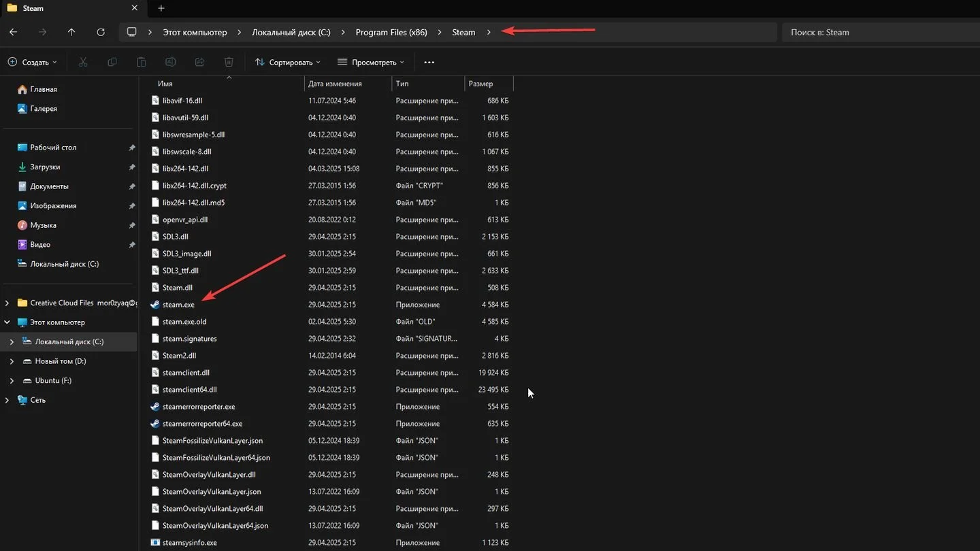980x551 pixels.
Task: Expand Новый том (D:) node
Action: pyautogui.click(x=12, y=361)
